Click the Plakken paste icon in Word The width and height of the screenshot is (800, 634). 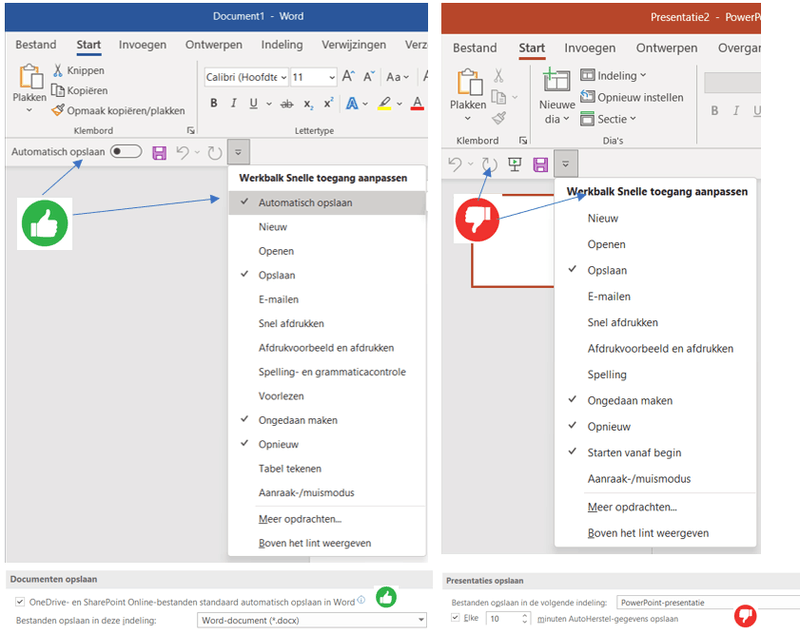31,77
